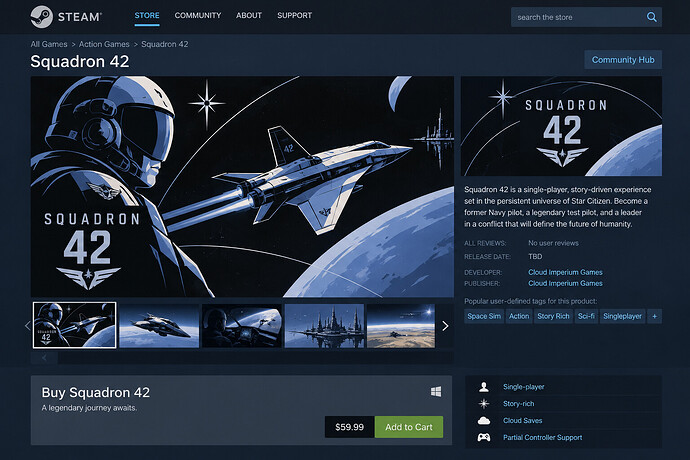The width and height of the screenshot is (690, 460).
Task: Click Add to Cart button
Action: (409, 427)
